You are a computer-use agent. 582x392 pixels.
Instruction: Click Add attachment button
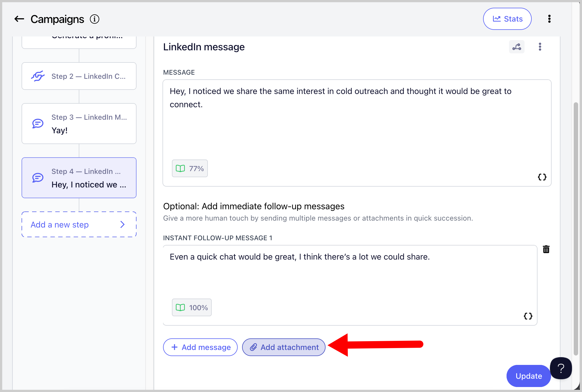pyautogui.click(x=284, y=347)
